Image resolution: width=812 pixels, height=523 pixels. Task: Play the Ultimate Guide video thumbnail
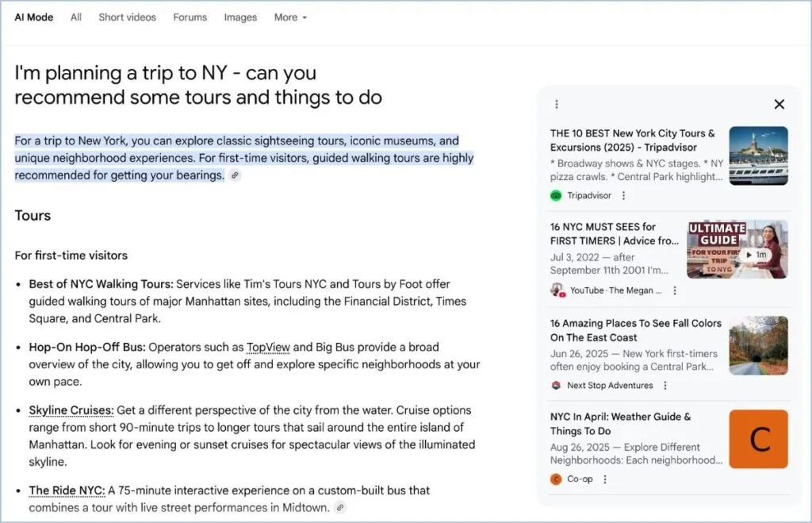tap(737, 250)
